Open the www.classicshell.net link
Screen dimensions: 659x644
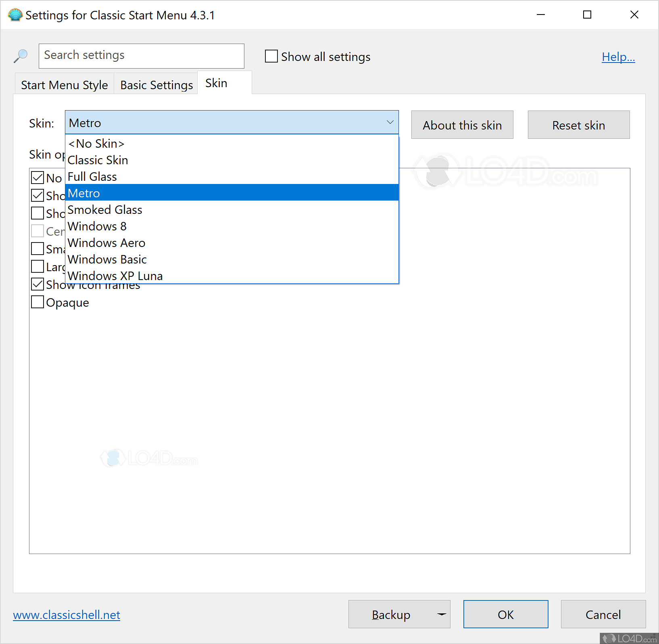click(x=67, y=615)
